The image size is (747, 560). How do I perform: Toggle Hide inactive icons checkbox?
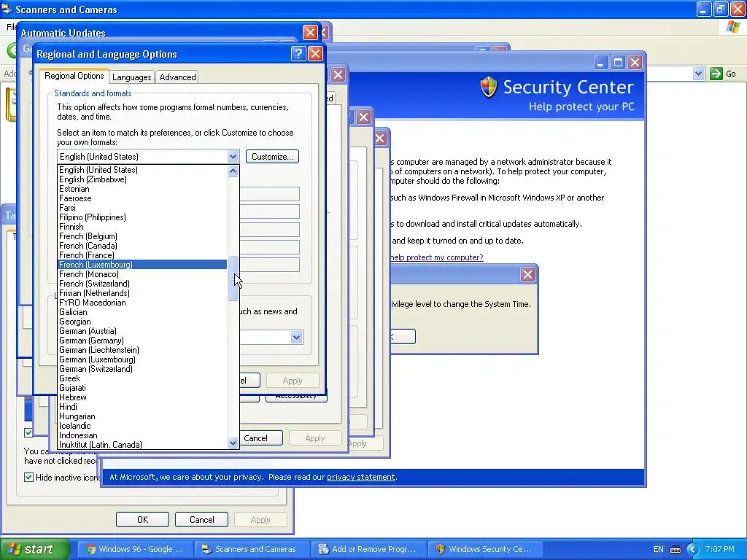point(28,477)
